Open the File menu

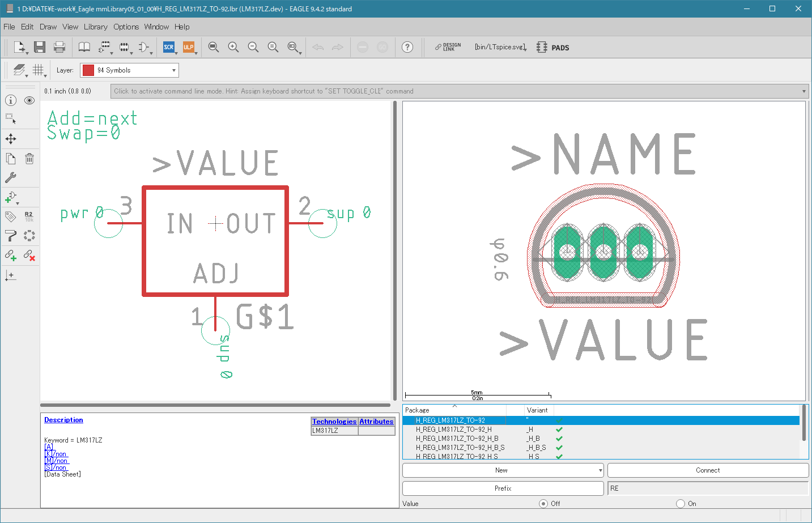[x=9, y=27]
